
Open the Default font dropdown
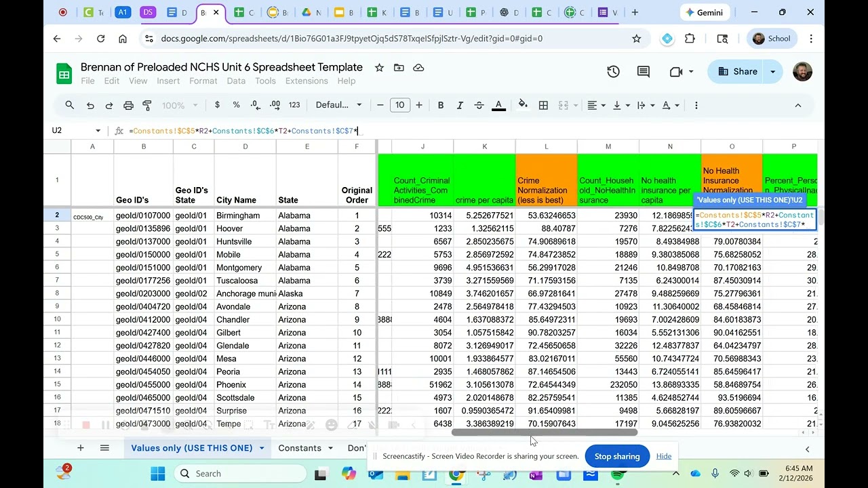[x=338, y=105]
